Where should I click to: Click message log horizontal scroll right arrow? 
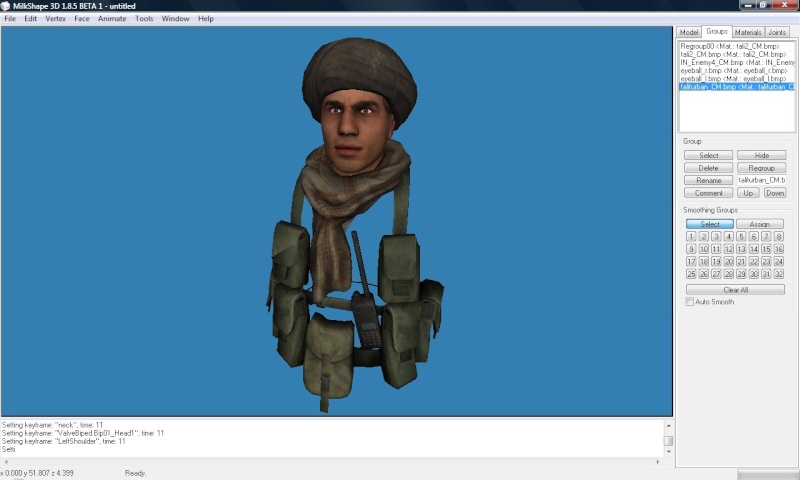[658, 462]
